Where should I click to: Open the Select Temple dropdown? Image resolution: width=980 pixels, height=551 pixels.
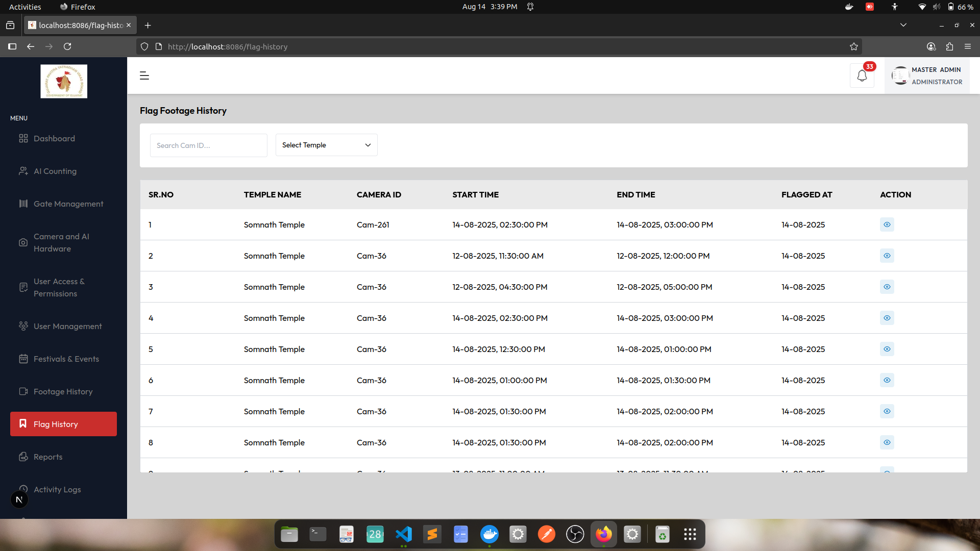[326, 145]
